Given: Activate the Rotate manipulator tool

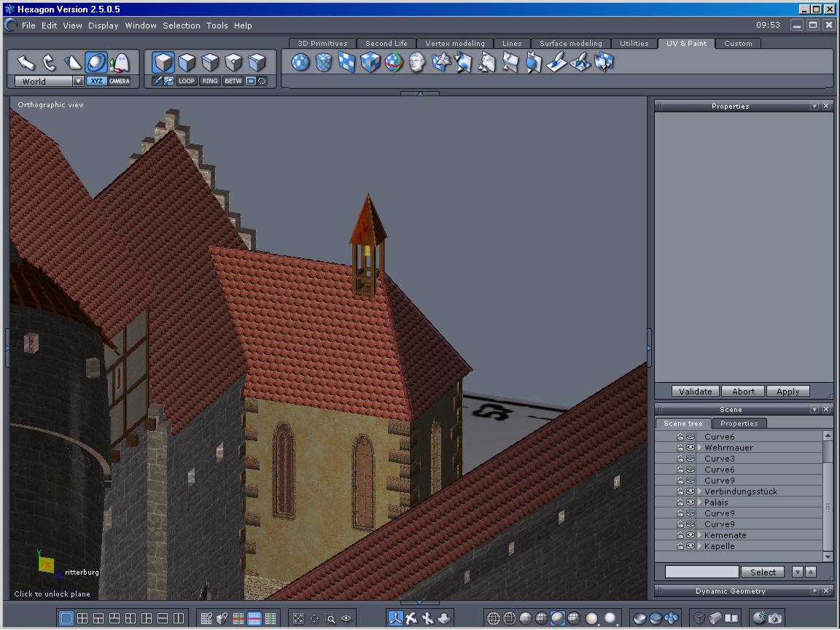Looking at the screenshot, I should coord(50,63).
